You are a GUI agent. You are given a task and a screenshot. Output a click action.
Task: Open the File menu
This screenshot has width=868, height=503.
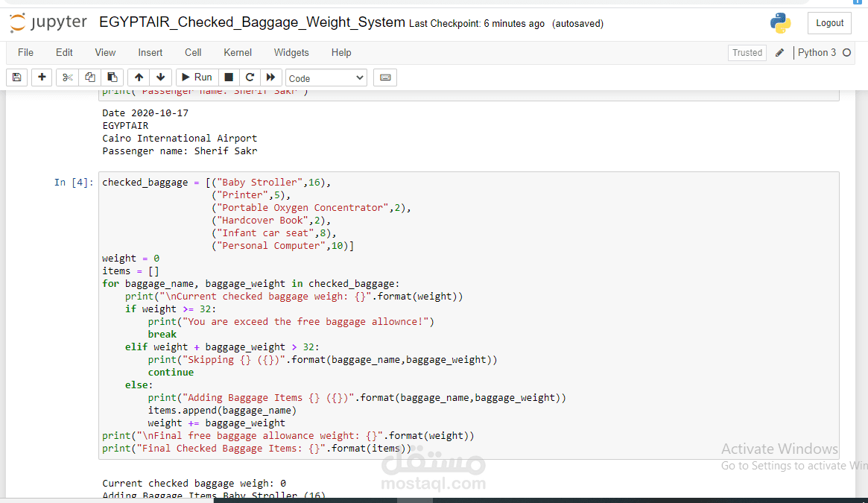point(25,53)
